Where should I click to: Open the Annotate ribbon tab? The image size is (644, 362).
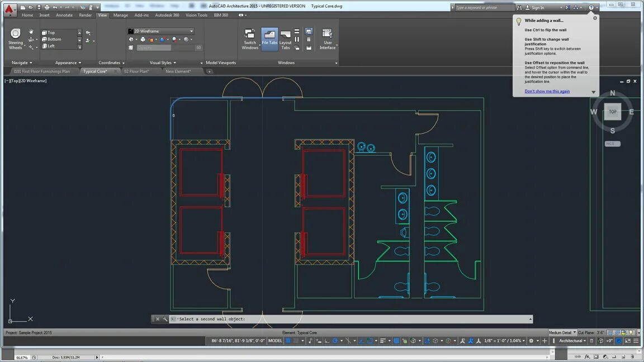click(x=64, y=15)
